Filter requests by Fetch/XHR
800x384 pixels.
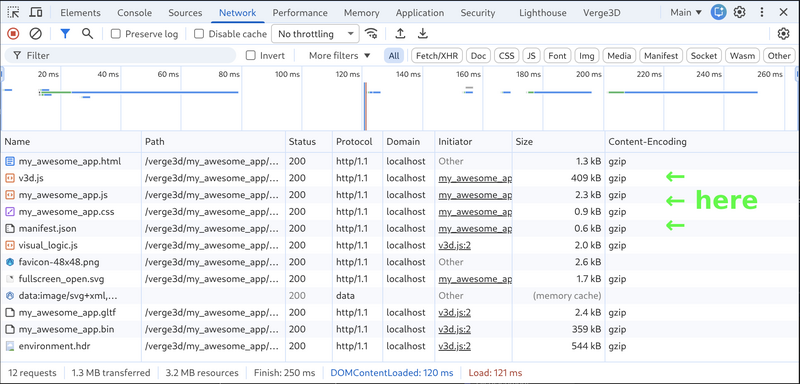(x=437, y=56)
